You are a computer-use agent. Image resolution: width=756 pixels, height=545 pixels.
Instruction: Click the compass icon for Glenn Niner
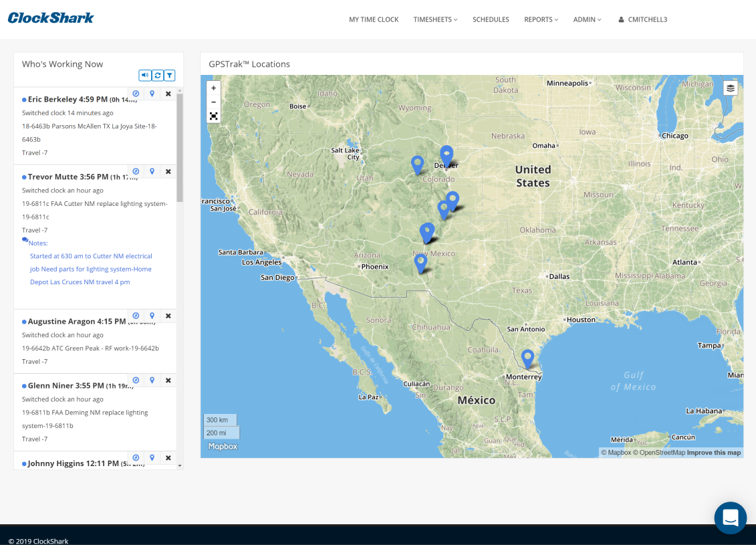pyautogui.click(x=136, y=380)
